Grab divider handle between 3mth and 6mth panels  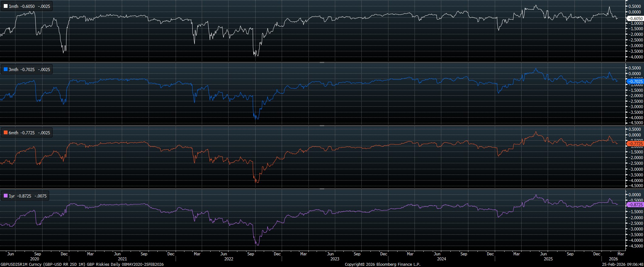[322, 125]
